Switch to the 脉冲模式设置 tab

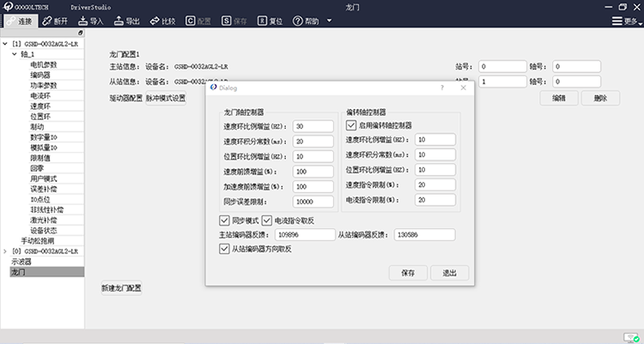165,98
